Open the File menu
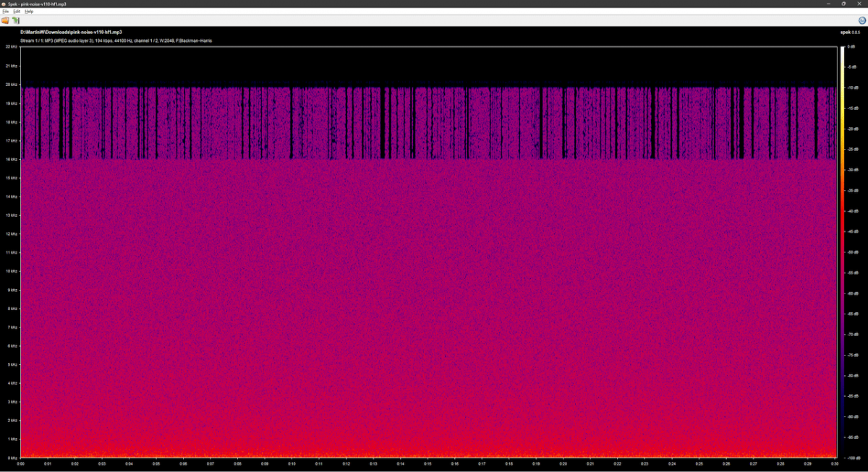This screenshot has height=472, width=868. click(x=5, y=12)
